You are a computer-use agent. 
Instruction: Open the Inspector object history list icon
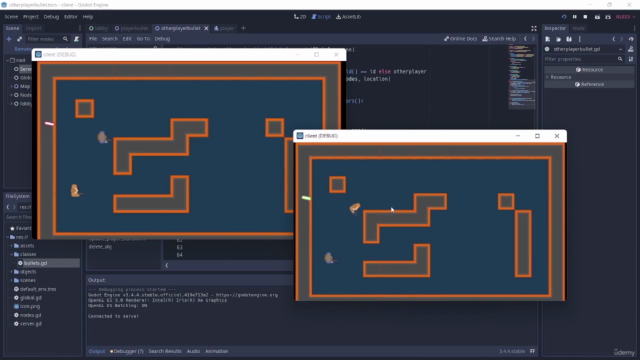[631, 39]
